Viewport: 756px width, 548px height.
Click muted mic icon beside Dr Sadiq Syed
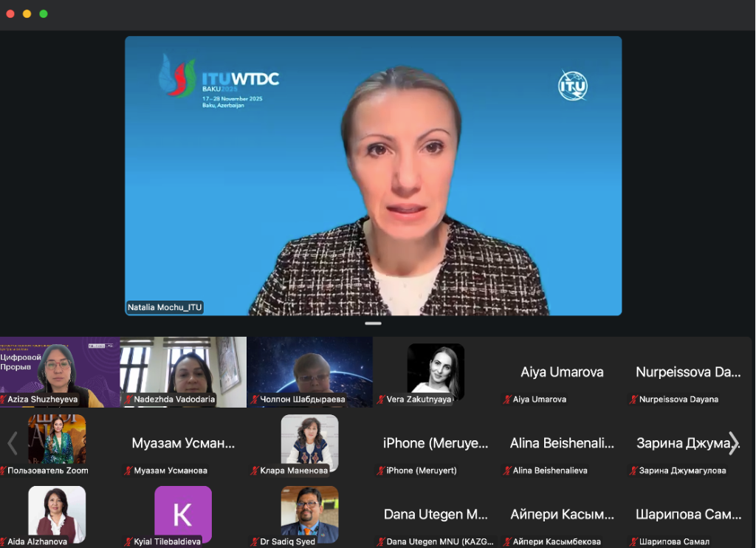click(255, 542)
